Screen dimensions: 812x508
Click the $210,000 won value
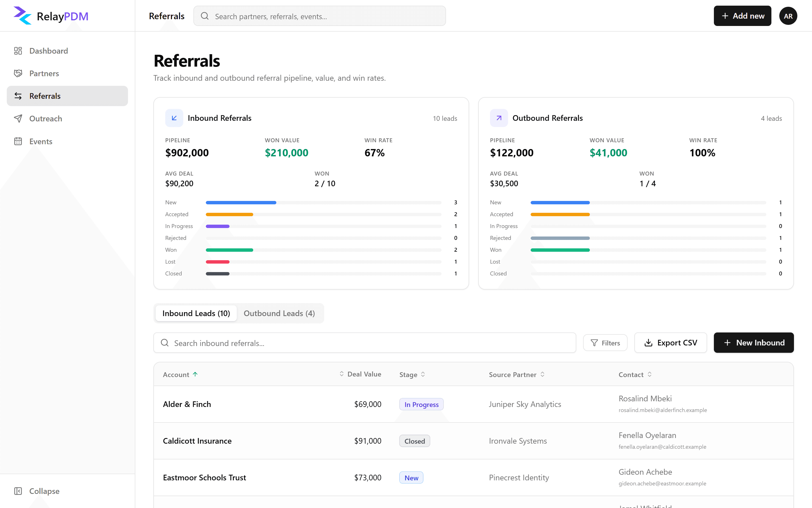click(x=286, y=153)
